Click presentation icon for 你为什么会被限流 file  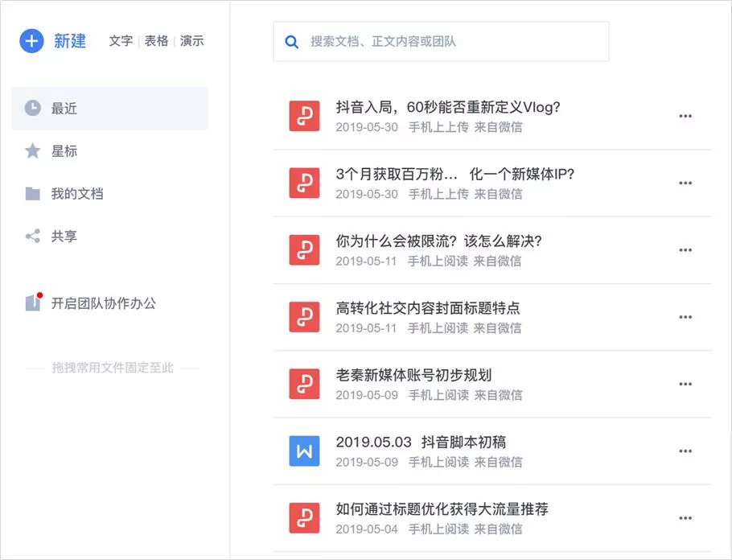tap(304, 250)
